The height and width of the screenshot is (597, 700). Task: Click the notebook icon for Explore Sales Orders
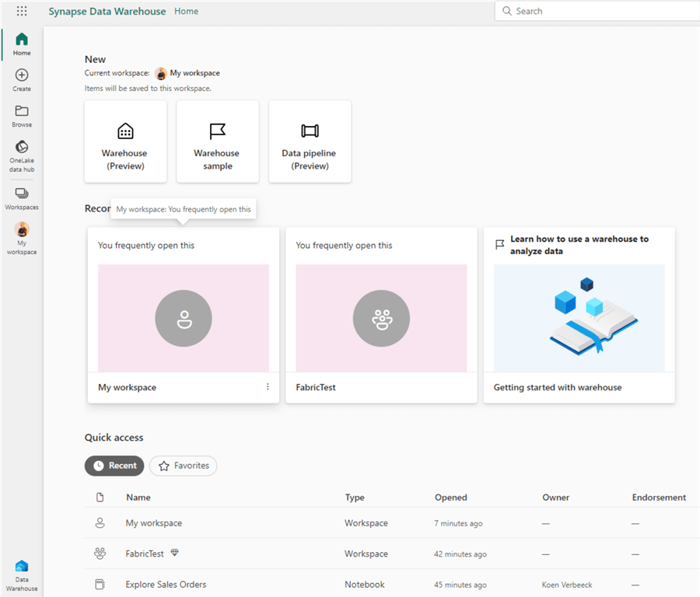coord(100,584)
